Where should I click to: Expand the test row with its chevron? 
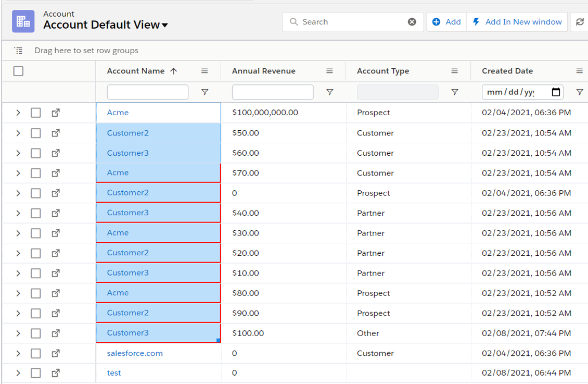[x=18, y=373]
